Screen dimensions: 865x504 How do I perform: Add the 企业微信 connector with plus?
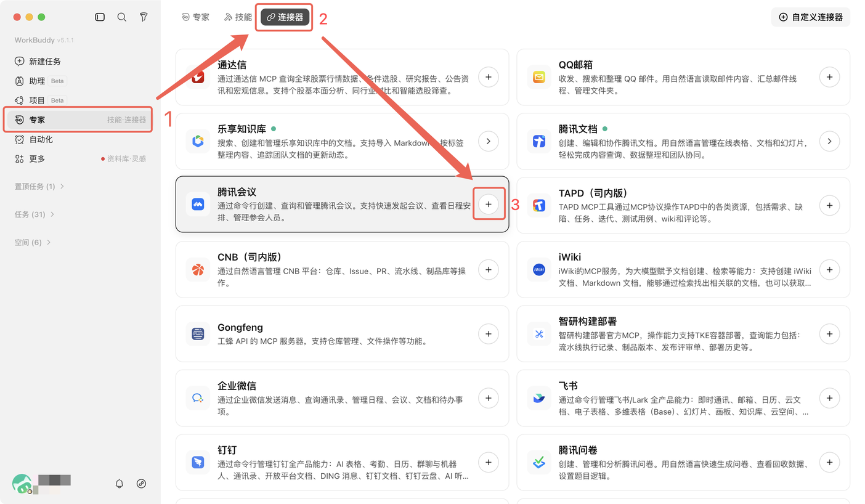[489, 398]
